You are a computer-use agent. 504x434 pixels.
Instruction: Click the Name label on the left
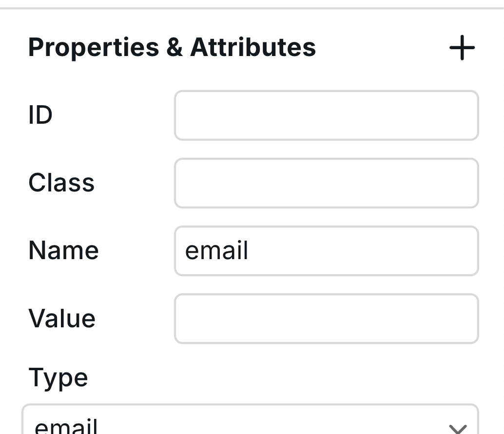point(63,250)
